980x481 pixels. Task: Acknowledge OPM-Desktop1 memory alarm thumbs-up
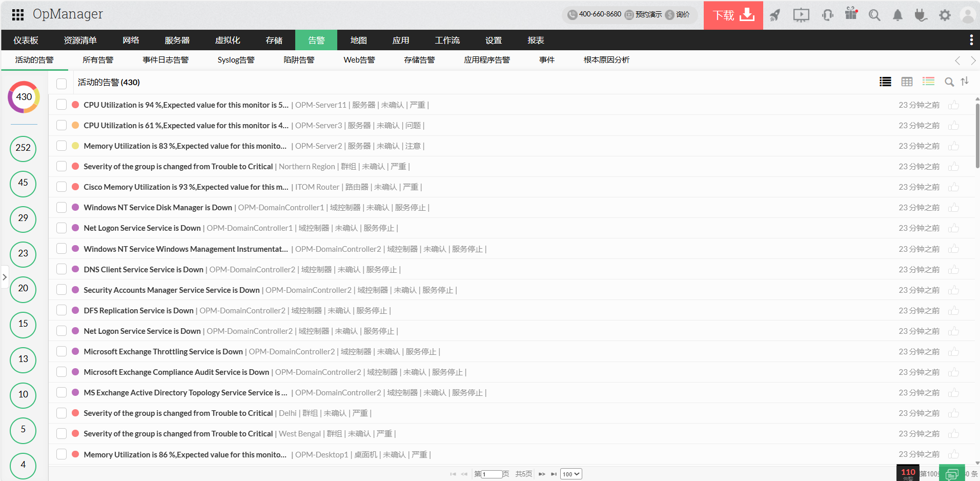(953, 454)
